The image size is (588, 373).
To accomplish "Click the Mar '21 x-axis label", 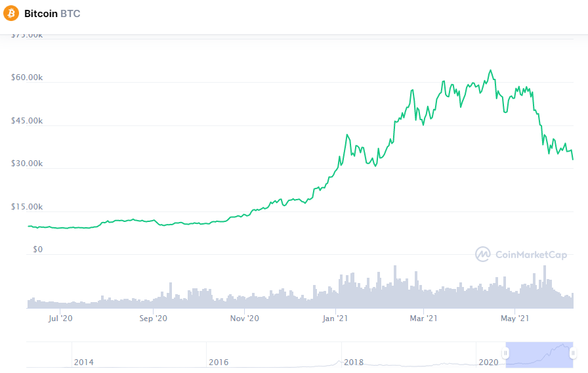I will [x=423, y=318].
